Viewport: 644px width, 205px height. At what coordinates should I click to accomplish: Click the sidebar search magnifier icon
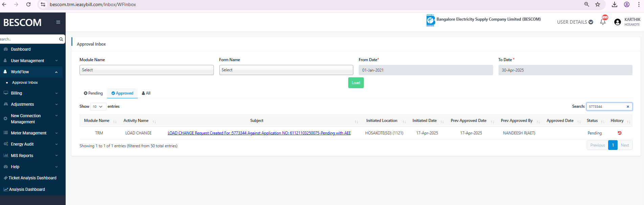pos(61,39)
